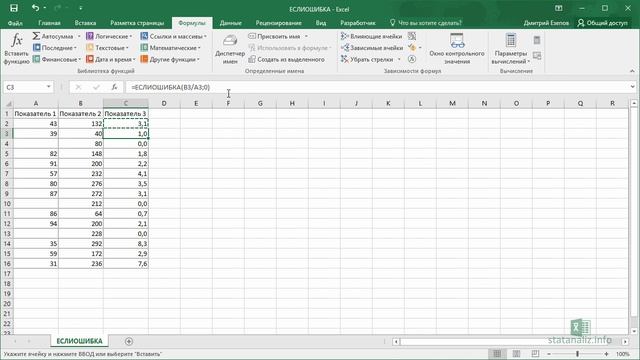Switch to Вид tab

point(321,23)
